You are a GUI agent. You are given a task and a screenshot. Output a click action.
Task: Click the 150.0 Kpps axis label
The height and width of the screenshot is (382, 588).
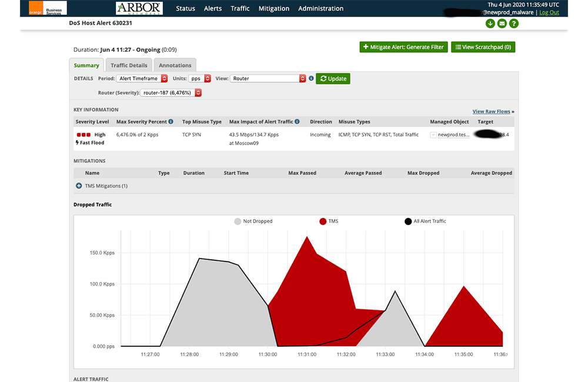coord(102,253)
